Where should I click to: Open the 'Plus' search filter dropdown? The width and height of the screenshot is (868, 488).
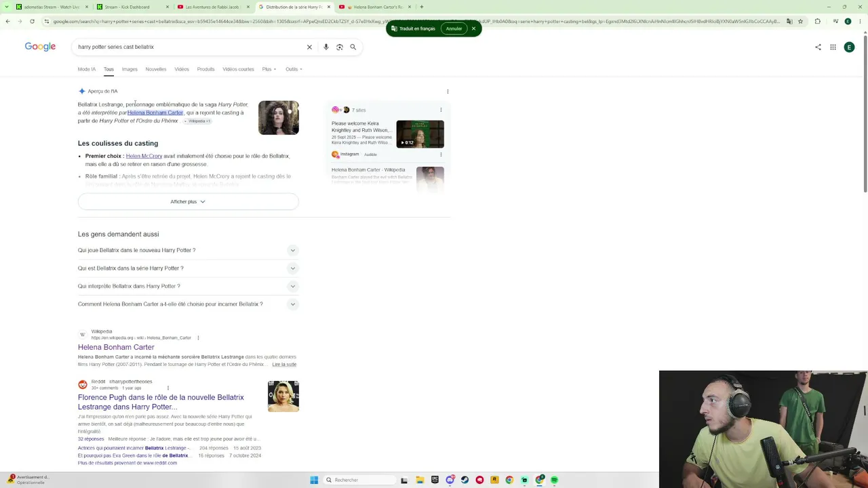[x=269, y=69]
